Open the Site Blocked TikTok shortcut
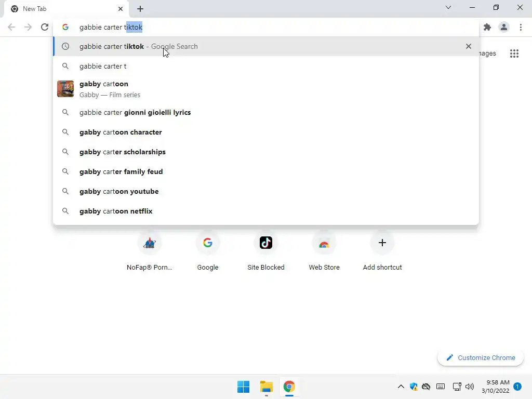The width and height of the screenshot is (532, 399). 266,251
